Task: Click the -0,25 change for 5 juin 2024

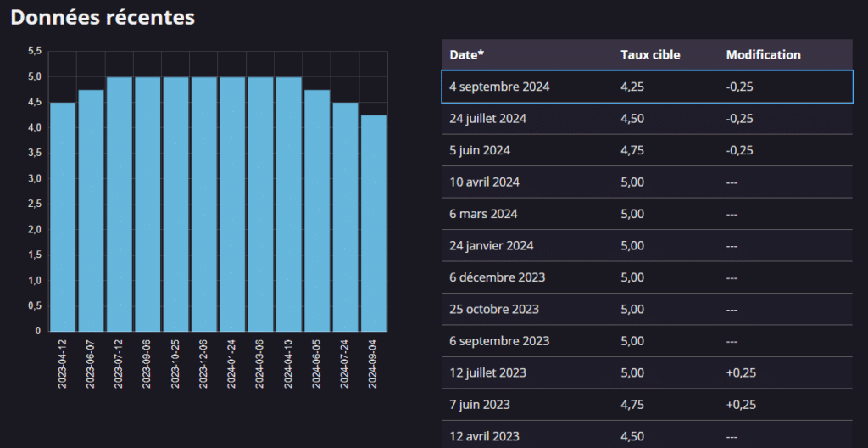Action: tap(739, 150)
